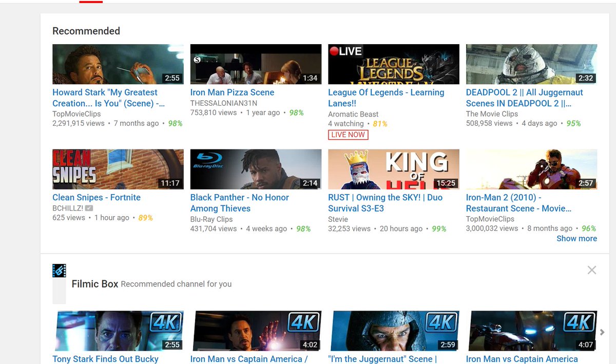Open the "I'm the Juggernaut" Scene thumbnail
Image resolution: width=616 pixels, height=364 pixels.
click(394, 331)
